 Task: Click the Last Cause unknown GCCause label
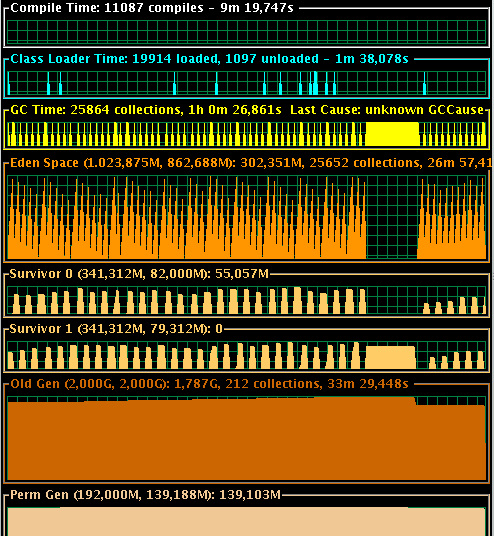pyautogui.click(x=387, y=110)
